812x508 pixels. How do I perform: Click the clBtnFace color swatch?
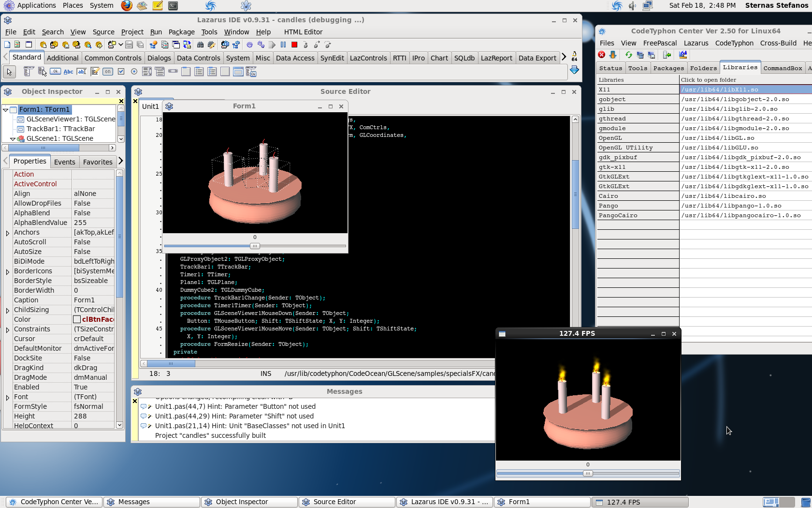pyautogui.click(x=76, y=319)
